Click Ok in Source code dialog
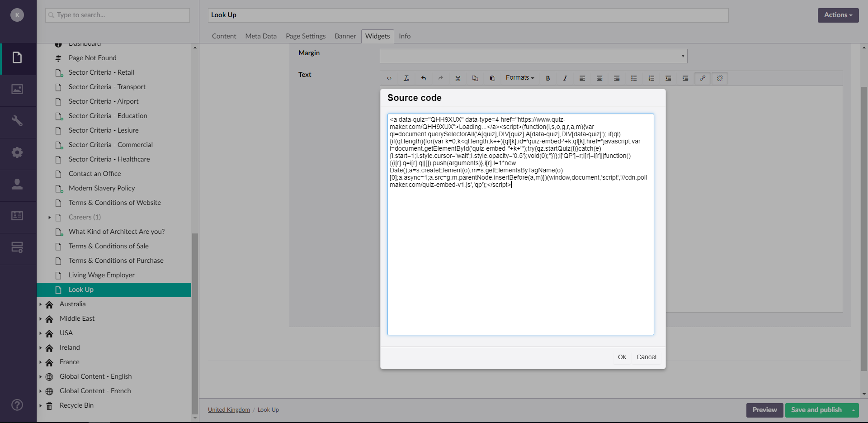Viewport: 868px width, 423px height. (622, 357)
